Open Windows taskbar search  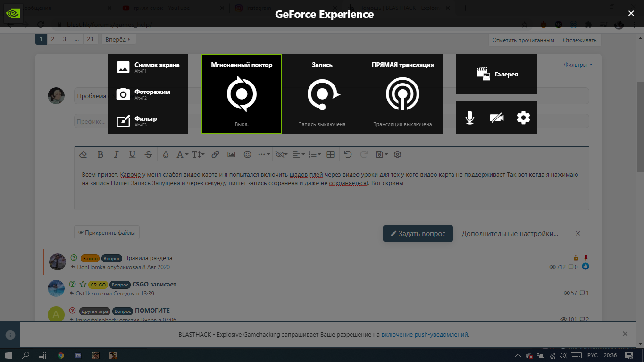click(x=26, y=355)
